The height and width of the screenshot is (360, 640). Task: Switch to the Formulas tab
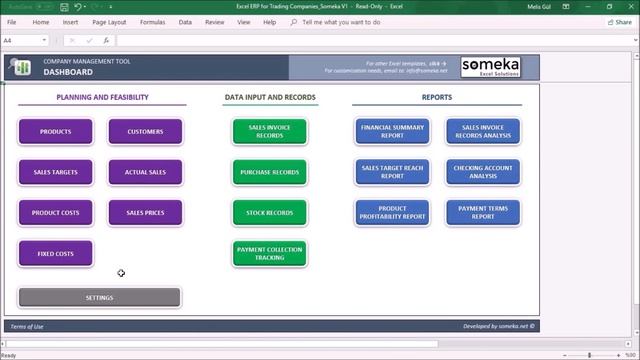coord(153,22)
